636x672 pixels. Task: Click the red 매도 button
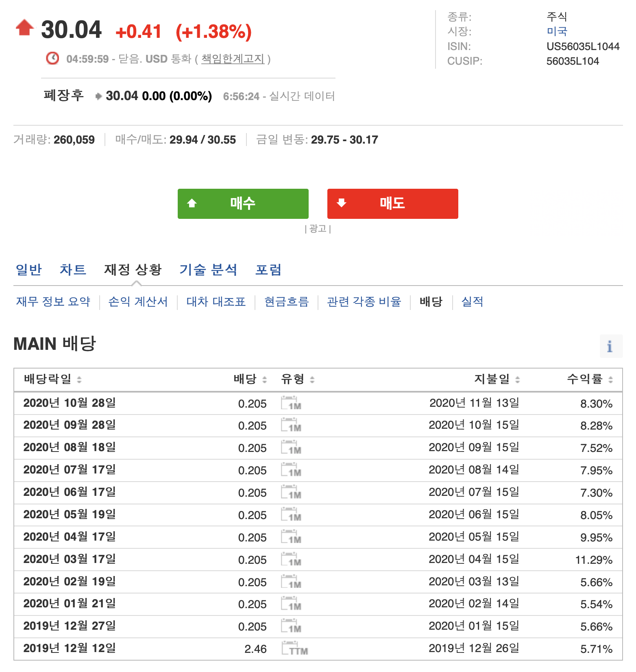(x=393, y=204)
